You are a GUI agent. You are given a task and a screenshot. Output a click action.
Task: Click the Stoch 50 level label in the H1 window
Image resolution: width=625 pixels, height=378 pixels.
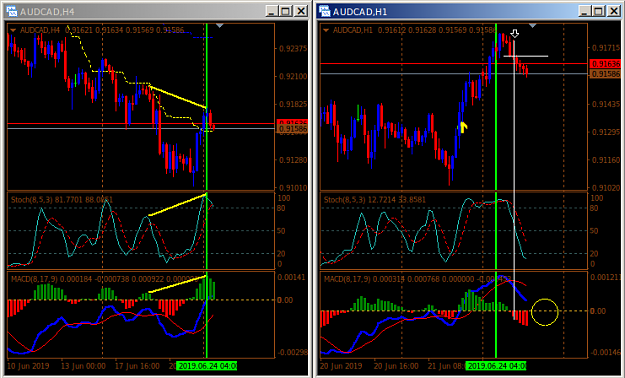point(594,231)
